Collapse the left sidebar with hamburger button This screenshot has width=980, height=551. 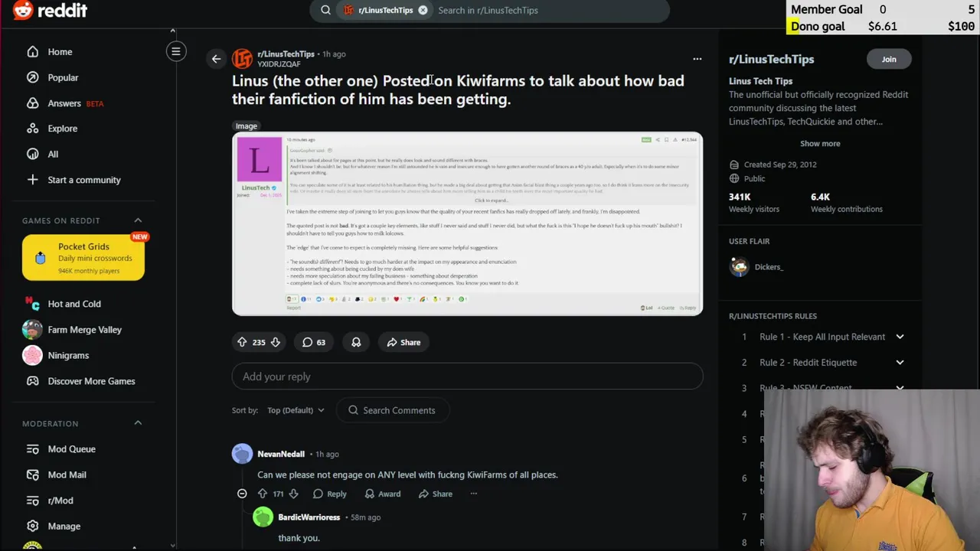point(175,51)
